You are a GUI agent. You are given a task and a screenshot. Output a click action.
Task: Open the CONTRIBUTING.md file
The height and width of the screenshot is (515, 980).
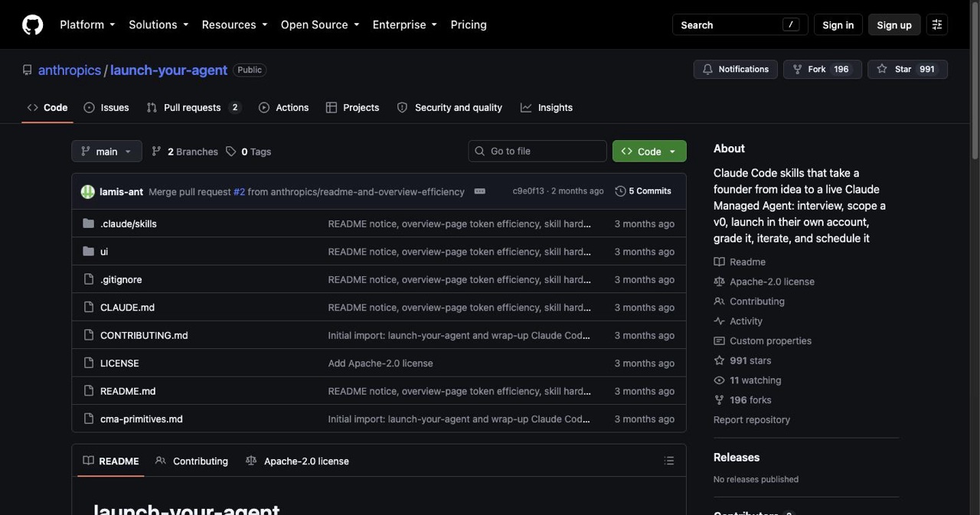point(144,335)
